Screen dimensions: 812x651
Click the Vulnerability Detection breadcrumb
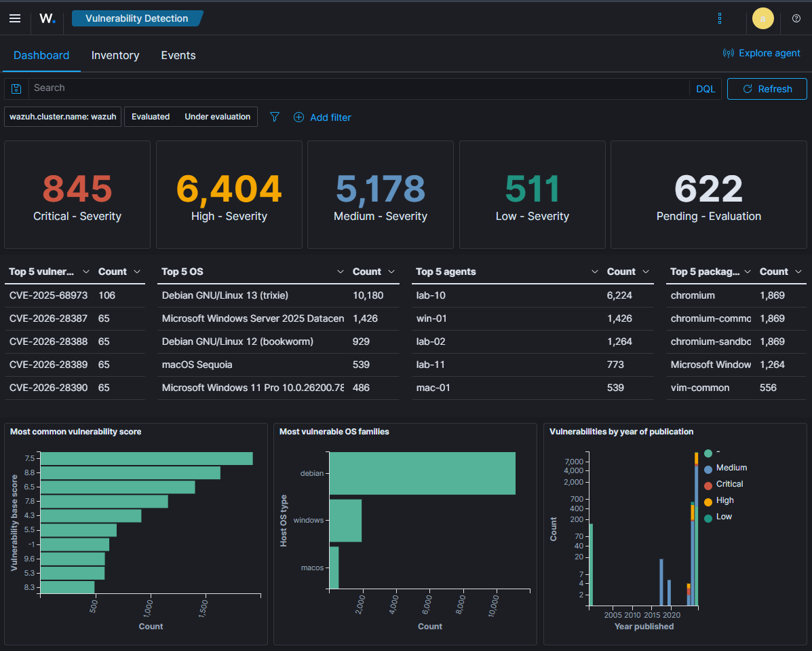point(137,18)
